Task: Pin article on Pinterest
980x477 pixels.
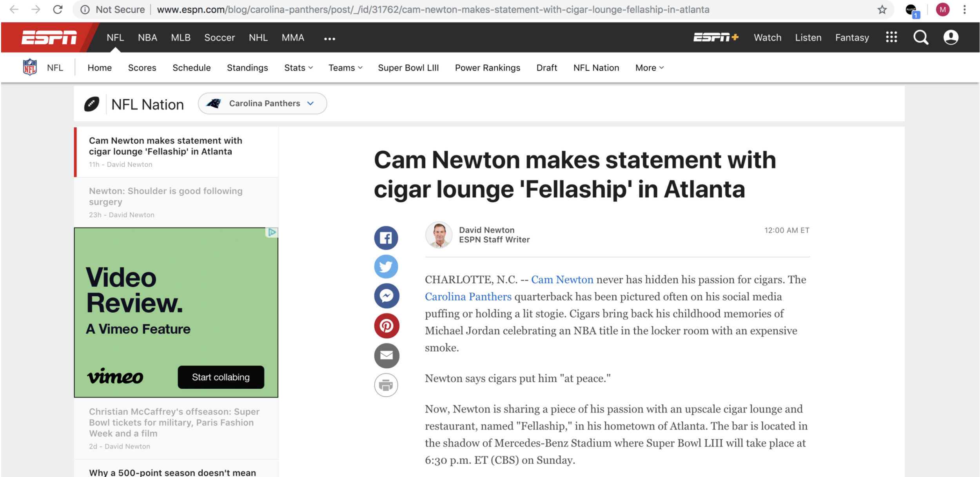Action: point(386,326)
